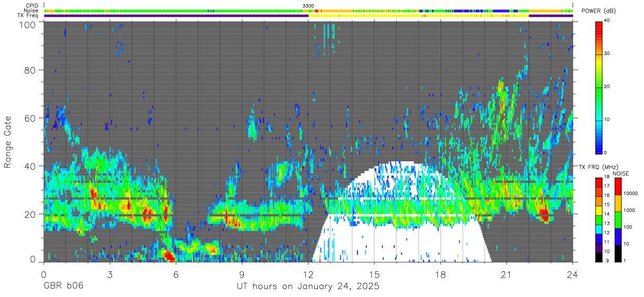The height and width of the screenshot is (297, 644).
Task: Click the range gate tick label 80
Action: pos(30,70)
